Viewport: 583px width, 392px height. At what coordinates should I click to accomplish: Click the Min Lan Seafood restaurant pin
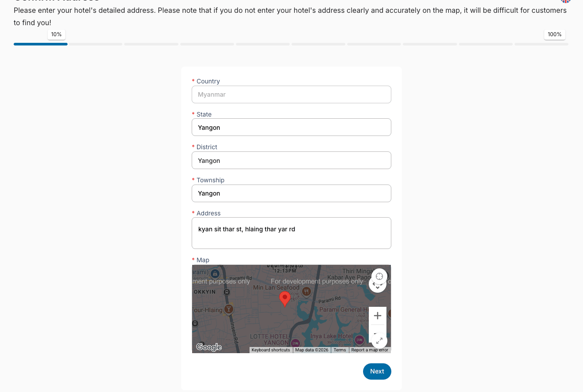tap(306, 292)
